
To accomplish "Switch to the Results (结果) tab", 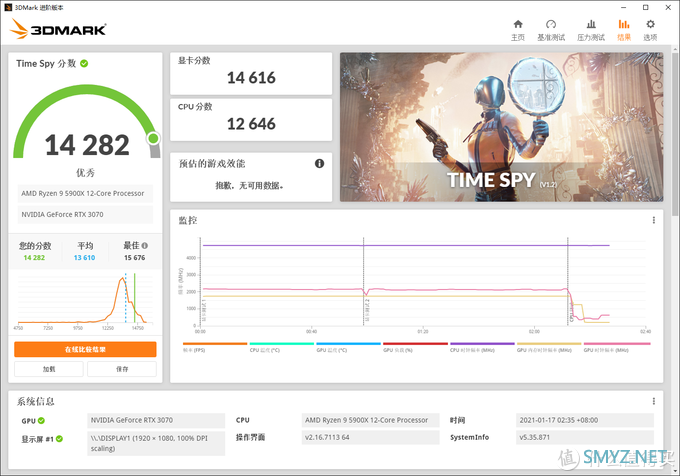I will click(x=624, y=30).
